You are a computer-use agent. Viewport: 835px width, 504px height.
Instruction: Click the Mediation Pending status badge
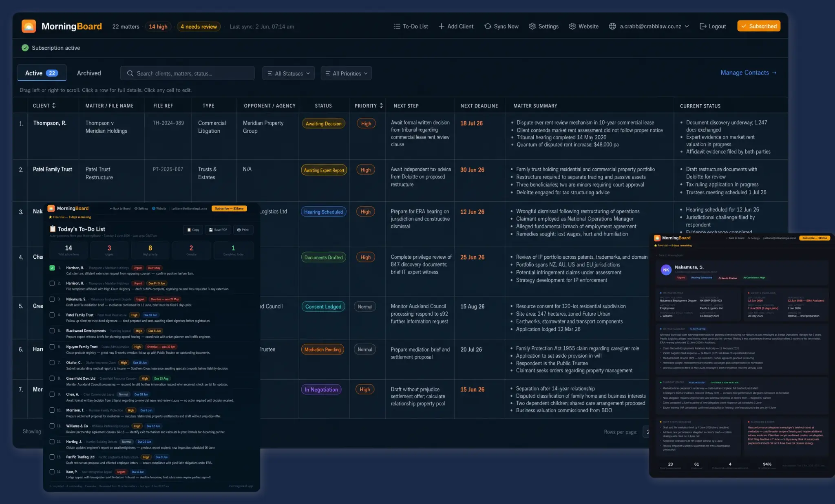click(x=323, y=350)
